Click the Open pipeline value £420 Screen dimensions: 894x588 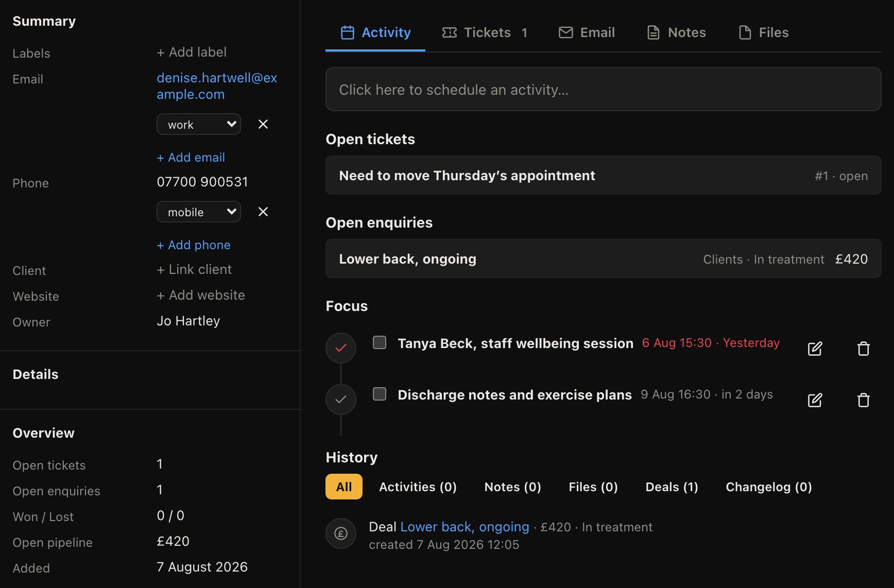[x=173, y=541]
